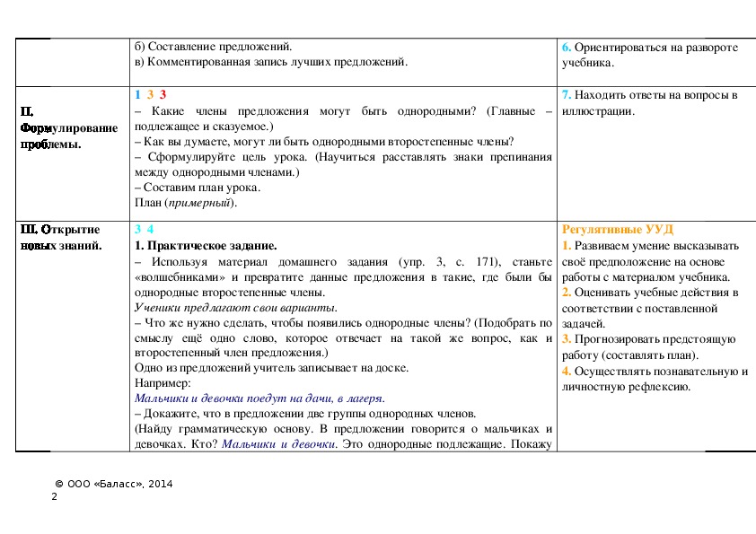Click the line "второстепенный член предложения.)"

click(x=232, y=353)
